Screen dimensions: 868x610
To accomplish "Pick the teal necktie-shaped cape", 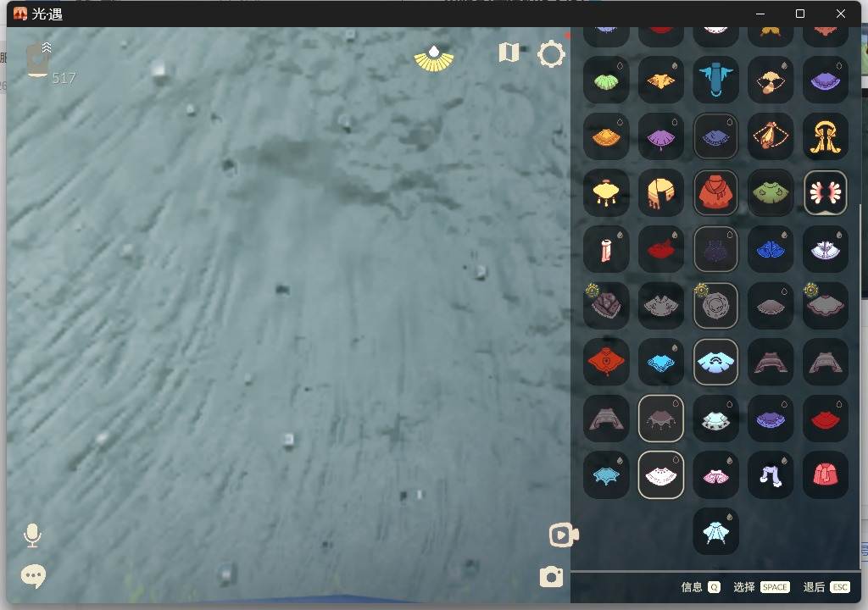I will [715, 80].
